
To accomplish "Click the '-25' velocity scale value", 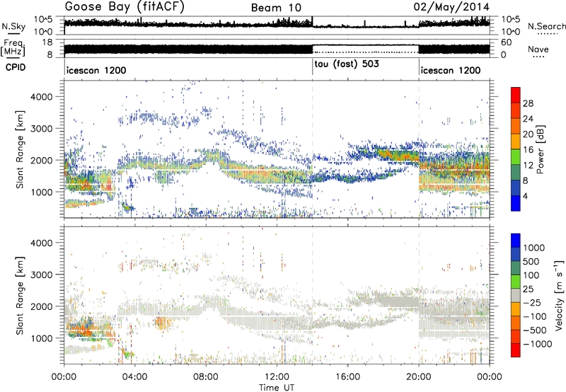I will click(532, 303).
